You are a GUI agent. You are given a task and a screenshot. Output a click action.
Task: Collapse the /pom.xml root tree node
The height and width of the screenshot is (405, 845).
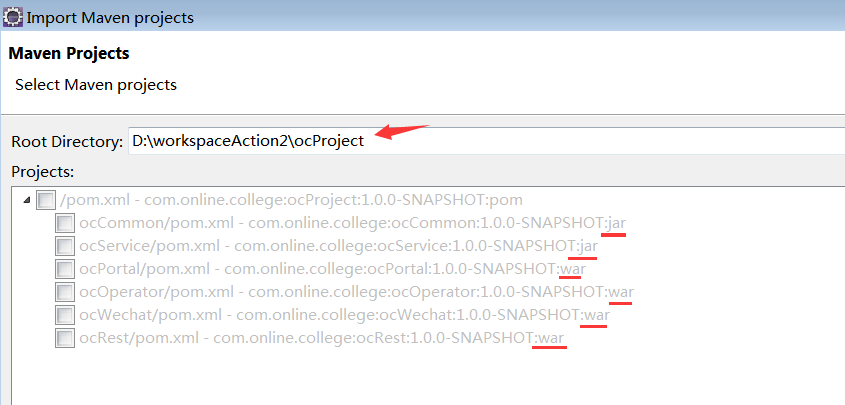[x=26, y=200]
